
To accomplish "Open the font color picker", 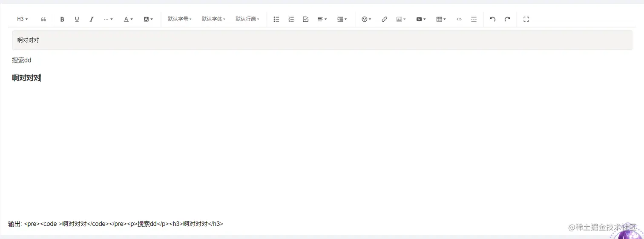I will click(128, 19).
